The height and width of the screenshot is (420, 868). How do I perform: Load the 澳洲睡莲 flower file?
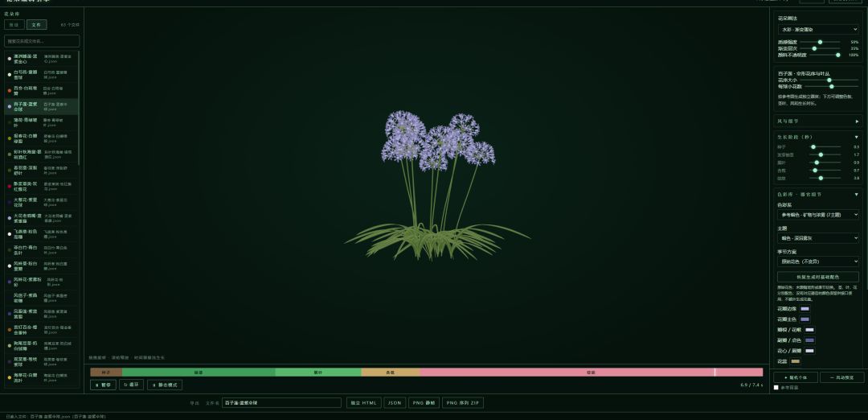(x=42, y=59)
